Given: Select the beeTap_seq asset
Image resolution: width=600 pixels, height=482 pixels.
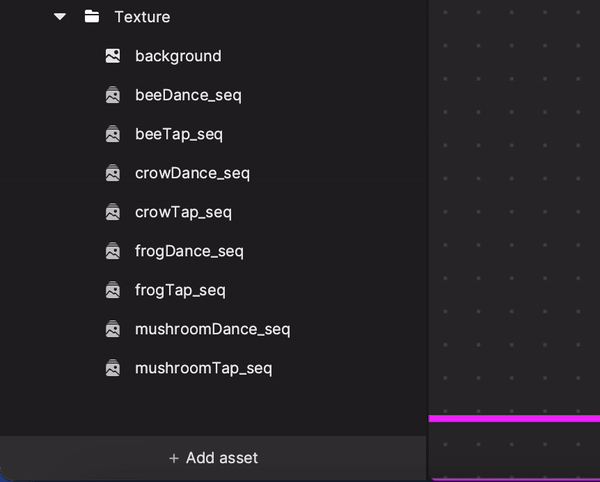Looking at the screenshot, I should pos(179,134).
